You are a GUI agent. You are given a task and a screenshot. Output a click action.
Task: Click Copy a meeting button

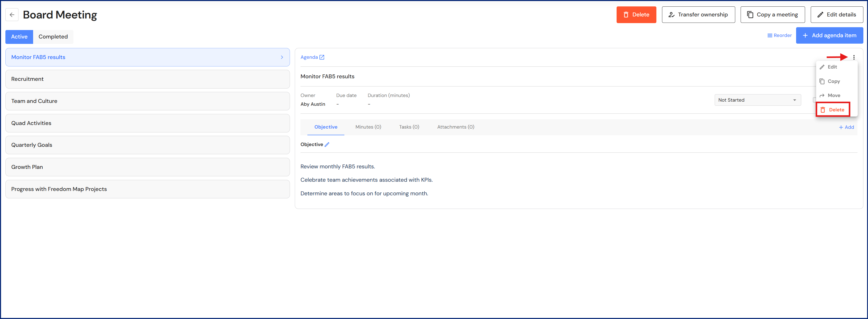coord(772,15)
